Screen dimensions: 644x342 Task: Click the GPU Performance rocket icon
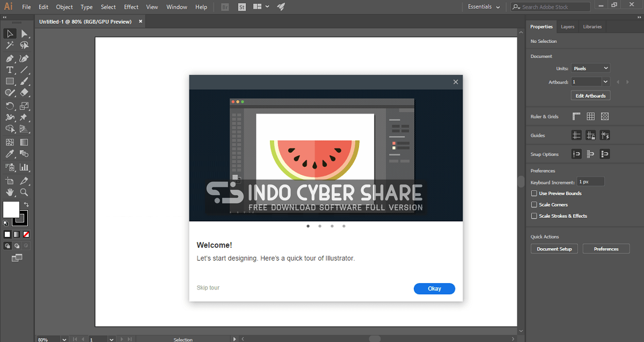281,7
